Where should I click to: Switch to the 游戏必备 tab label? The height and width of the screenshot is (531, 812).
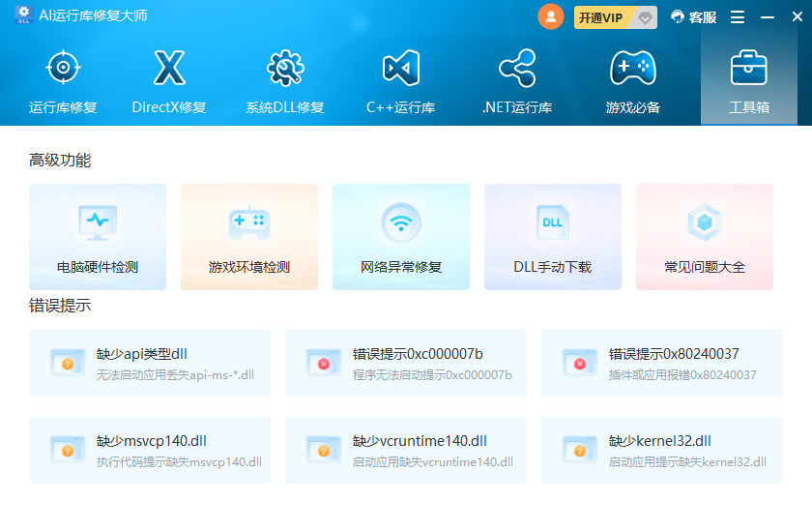(x=633, y=107)
